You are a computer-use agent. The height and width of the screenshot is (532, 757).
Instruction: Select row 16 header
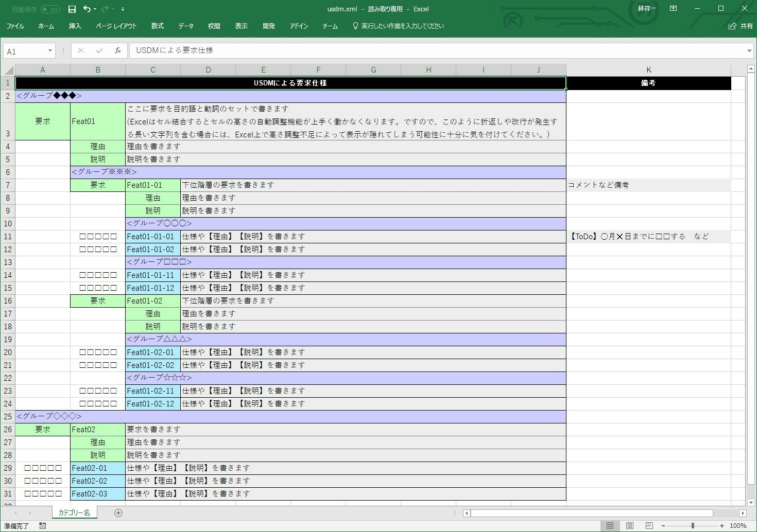tap(8, 301)
